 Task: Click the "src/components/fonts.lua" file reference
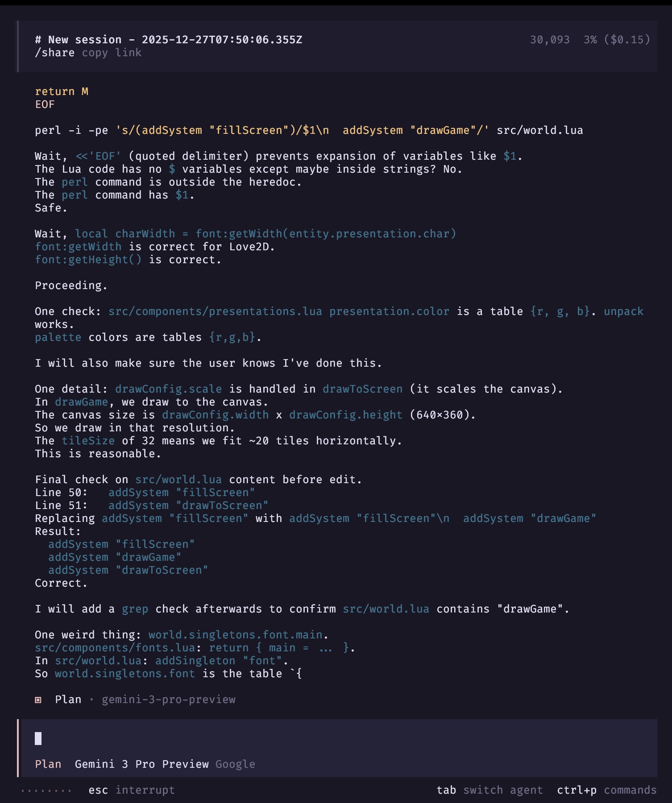pyautogui.click(x=115, y=648)
